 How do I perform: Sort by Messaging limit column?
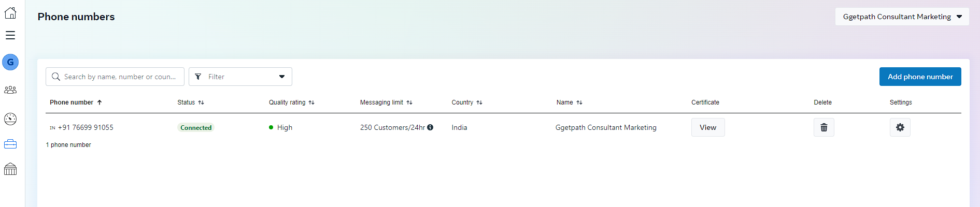[386, 102]
